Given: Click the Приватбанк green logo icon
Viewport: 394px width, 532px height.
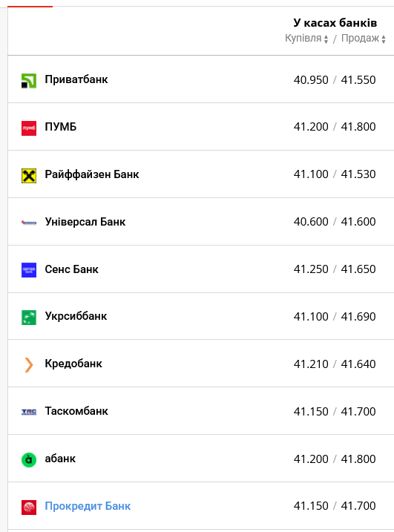Looking at the screenshot, I should point(29,80).
